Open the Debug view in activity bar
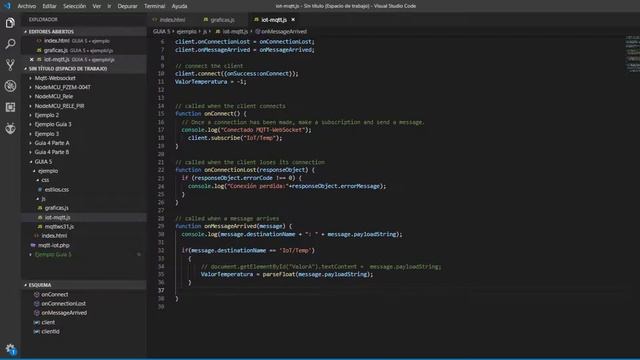The width and height of the screenshot is (640, 360). (x=10, y=86)
